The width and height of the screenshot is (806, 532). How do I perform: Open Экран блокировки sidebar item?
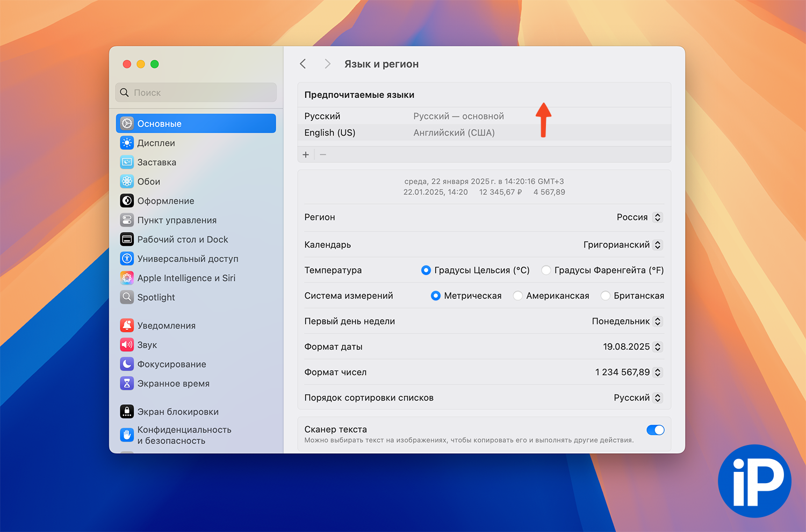pos(177,412)
